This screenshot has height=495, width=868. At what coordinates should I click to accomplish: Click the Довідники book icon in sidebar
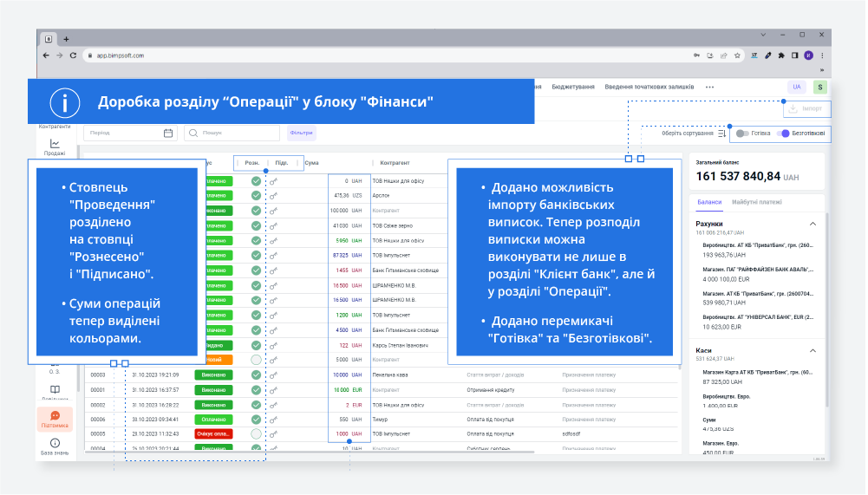(55, 390)
